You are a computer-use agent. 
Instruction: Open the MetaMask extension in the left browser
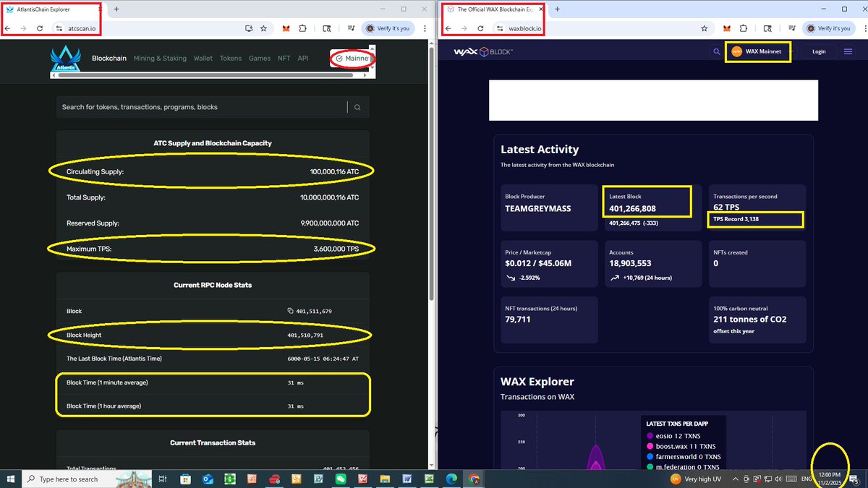286,28
